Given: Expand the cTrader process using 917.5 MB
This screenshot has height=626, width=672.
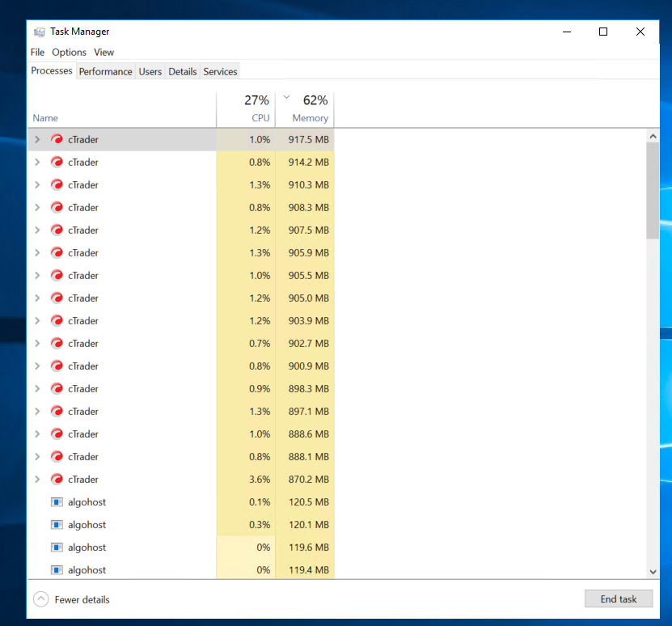Looking at the screenshot, I should [x=37, y=139].
